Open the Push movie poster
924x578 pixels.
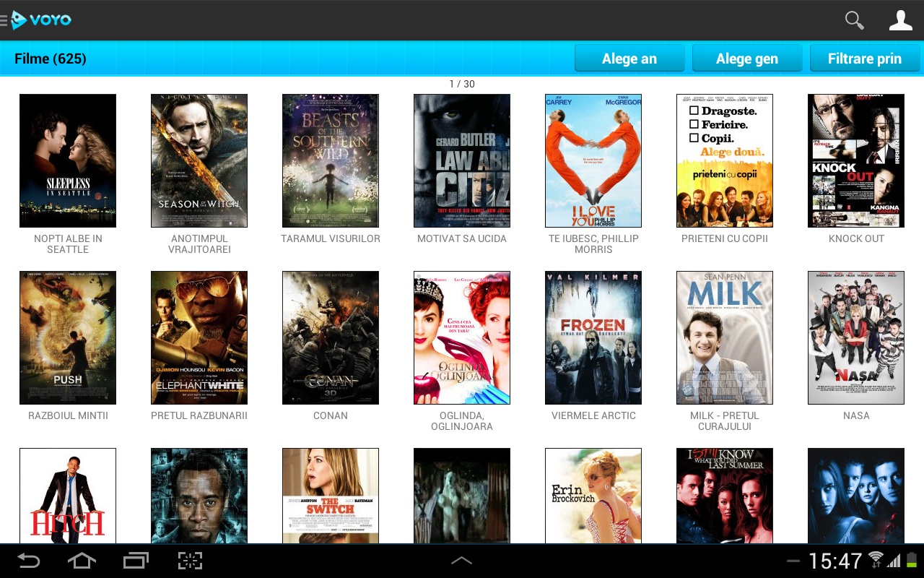[x=68, y=337]
